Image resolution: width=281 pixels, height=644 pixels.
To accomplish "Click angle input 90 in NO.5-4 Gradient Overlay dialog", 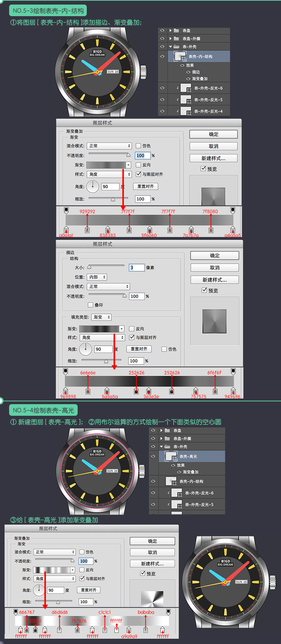I will pyautogui.click(x=55, y=590).
